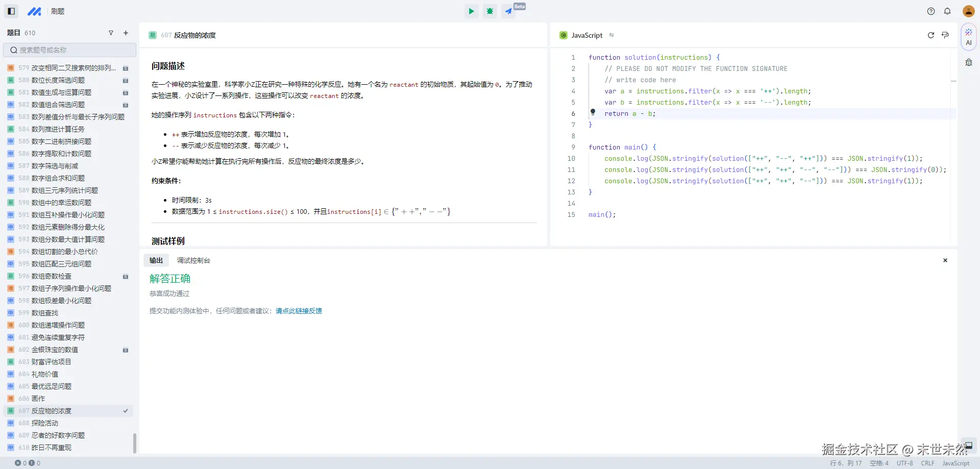
Task: Change encoding via UTF-8 in status bar
Action: (904, 463)
